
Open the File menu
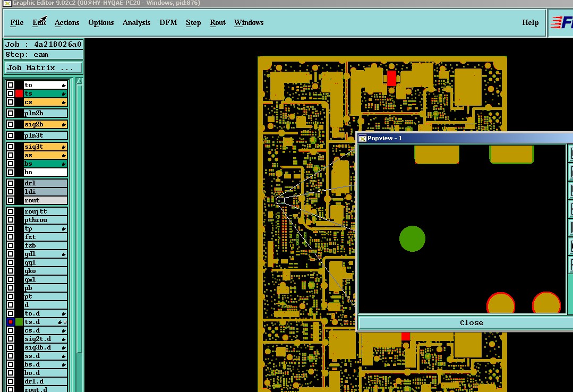point(17,23)
